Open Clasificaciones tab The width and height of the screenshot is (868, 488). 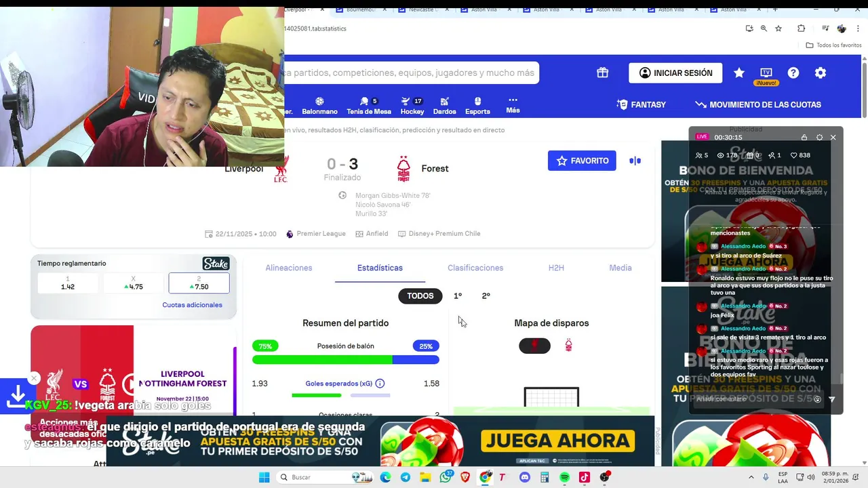[x=475, y=268]
